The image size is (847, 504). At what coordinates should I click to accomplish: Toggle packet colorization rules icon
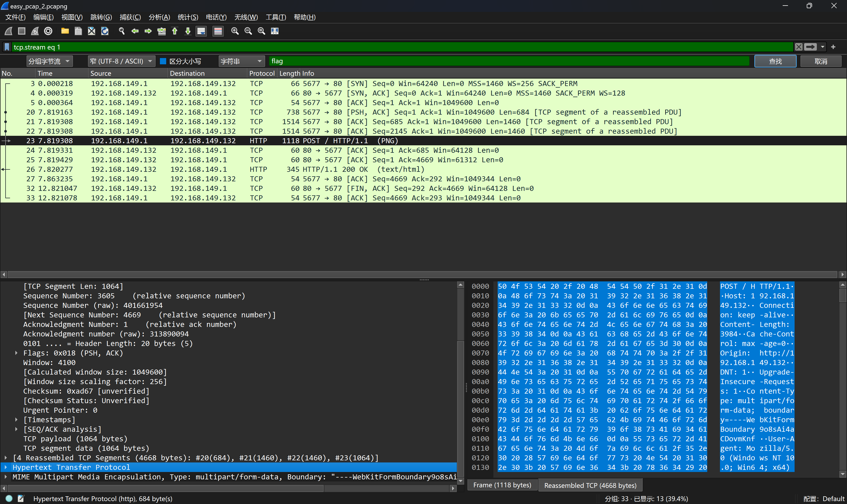[218, 31]
